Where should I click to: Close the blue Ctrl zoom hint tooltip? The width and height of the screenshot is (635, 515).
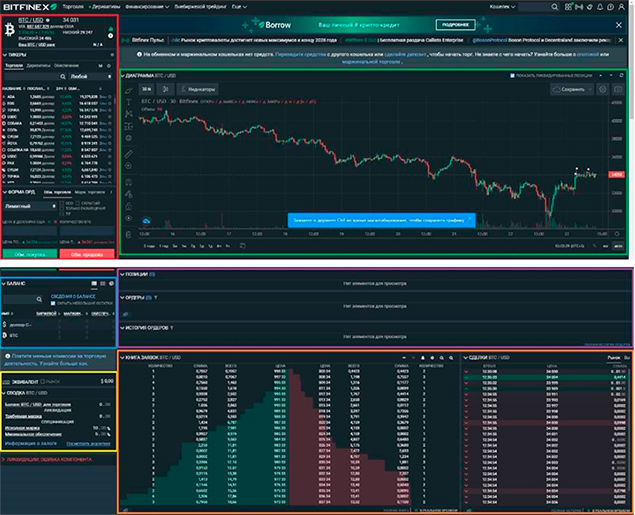tap(470, 219)
